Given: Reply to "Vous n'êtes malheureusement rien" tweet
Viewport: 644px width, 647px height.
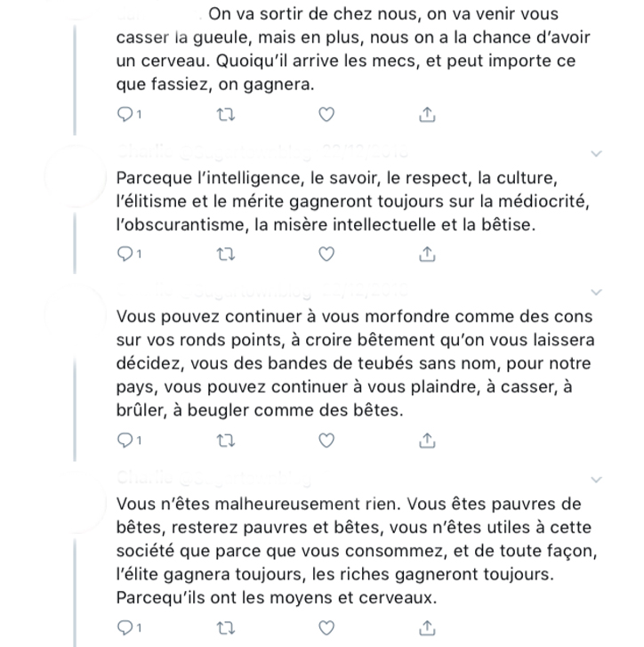Looking at the screenshot, I should point(125,627).
